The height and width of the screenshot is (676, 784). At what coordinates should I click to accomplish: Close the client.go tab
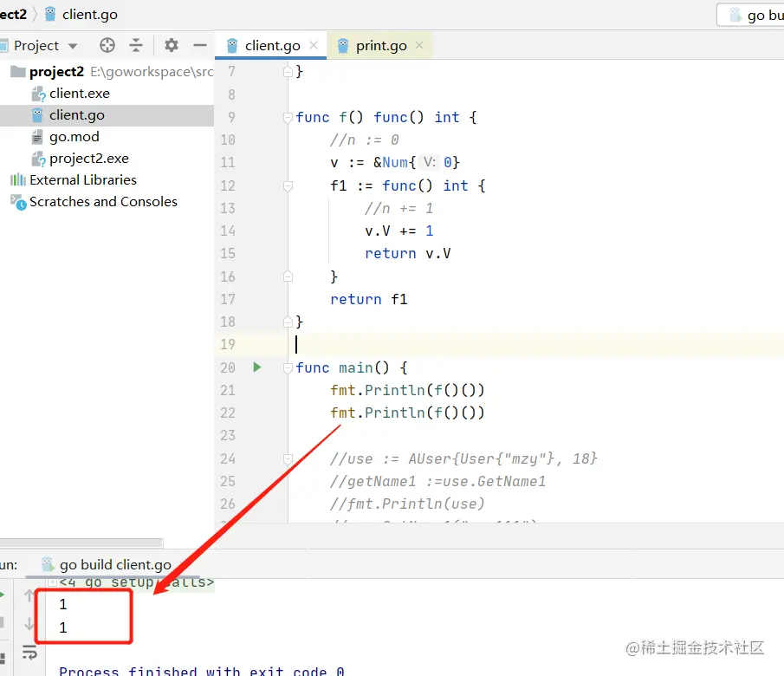click(x=314, y=46)
